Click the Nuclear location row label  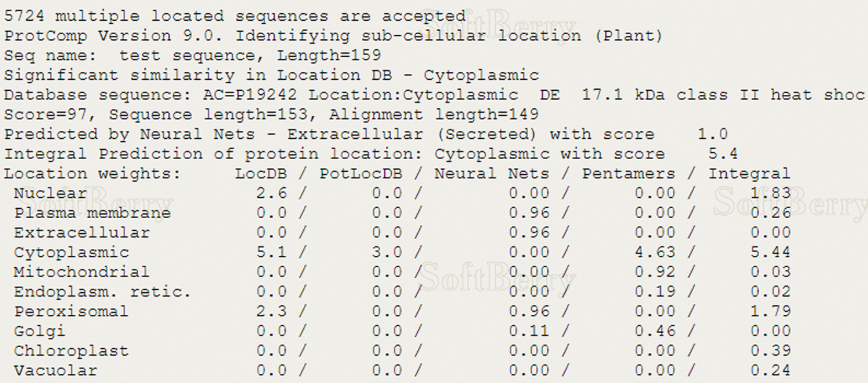(50, 193)
